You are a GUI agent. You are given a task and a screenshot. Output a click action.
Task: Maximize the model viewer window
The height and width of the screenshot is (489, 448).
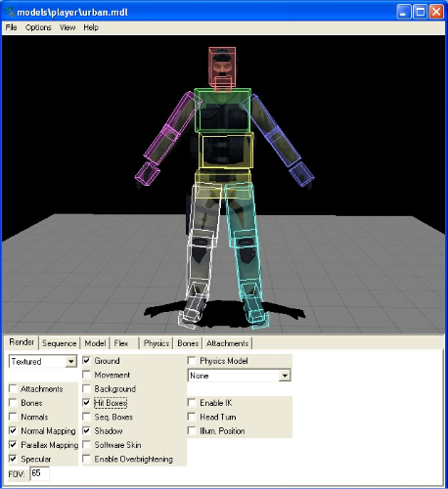click(x=420, y=12)
